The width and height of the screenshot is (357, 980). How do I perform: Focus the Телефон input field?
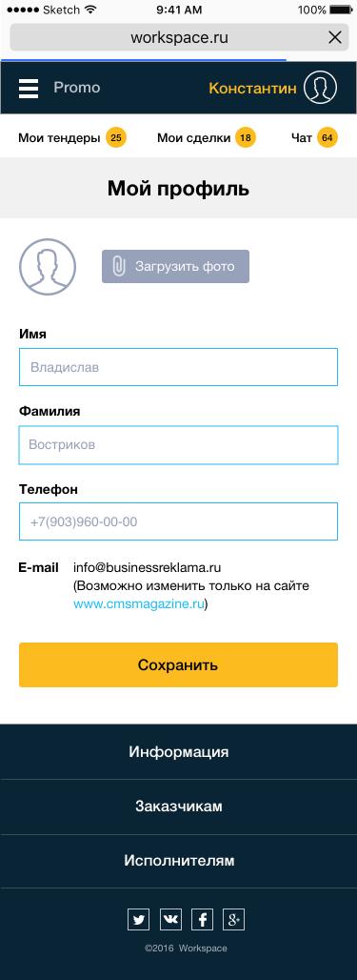click(179, 521)
